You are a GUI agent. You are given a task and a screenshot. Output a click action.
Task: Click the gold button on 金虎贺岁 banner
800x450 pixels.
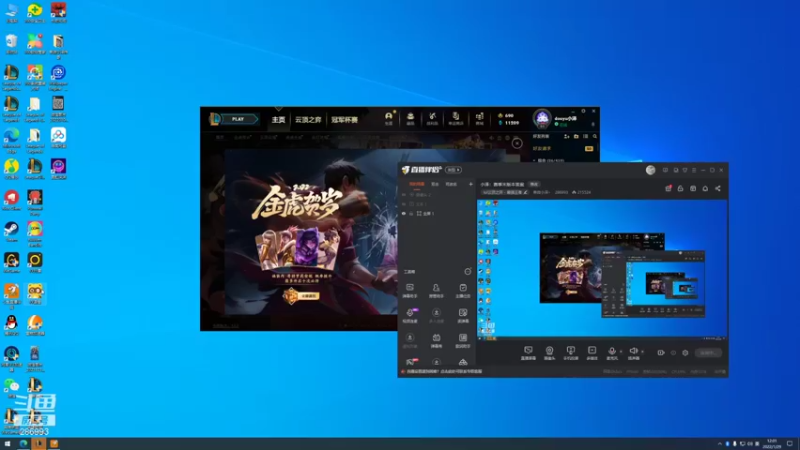pyautogui.click(x=302, y=295)
